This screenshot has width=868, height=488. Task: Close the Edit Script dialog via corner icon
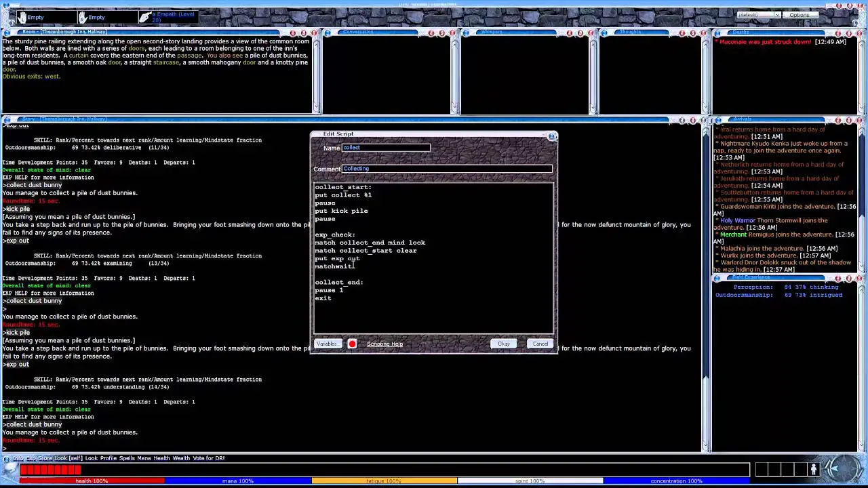551,136
